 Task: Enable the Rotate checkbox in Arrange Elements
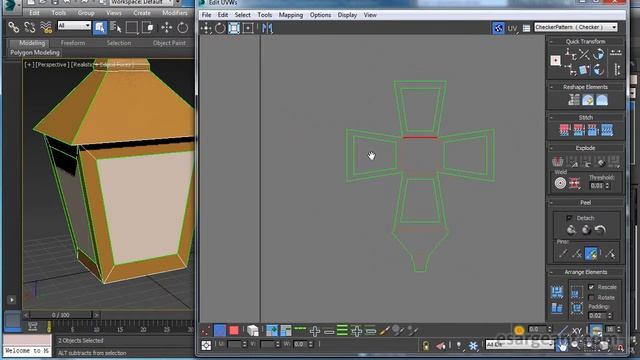[591, 298]
